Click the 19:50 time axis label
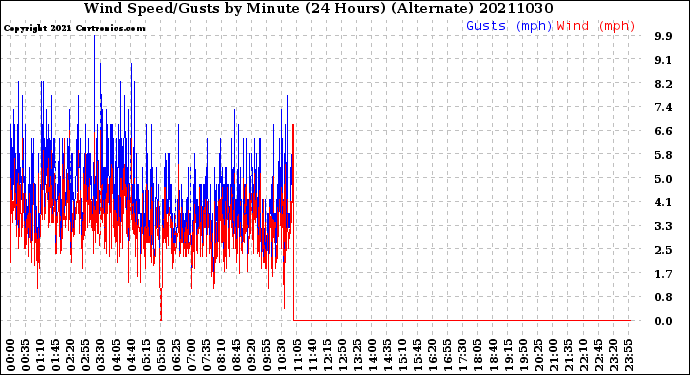The height and width of the screenshot is (375, 690). [523, 355]
